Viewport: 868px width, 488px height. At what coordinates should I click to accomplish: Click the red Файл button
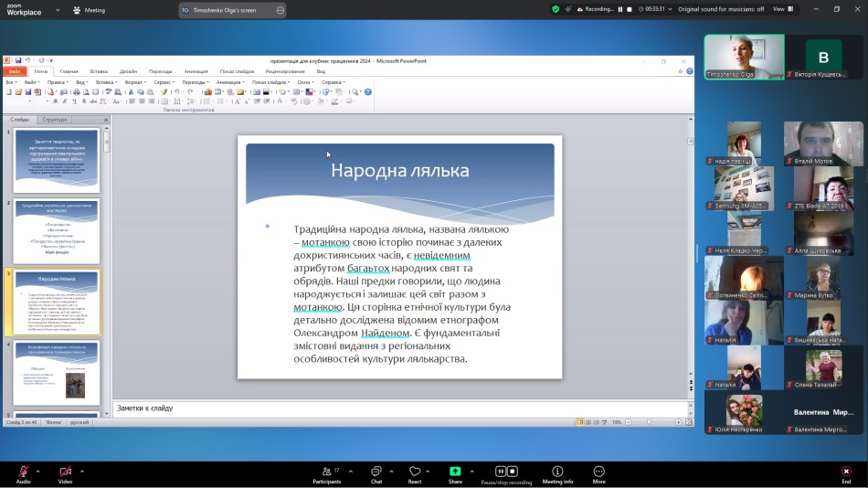pyautogui.click(x=15, y=71)
